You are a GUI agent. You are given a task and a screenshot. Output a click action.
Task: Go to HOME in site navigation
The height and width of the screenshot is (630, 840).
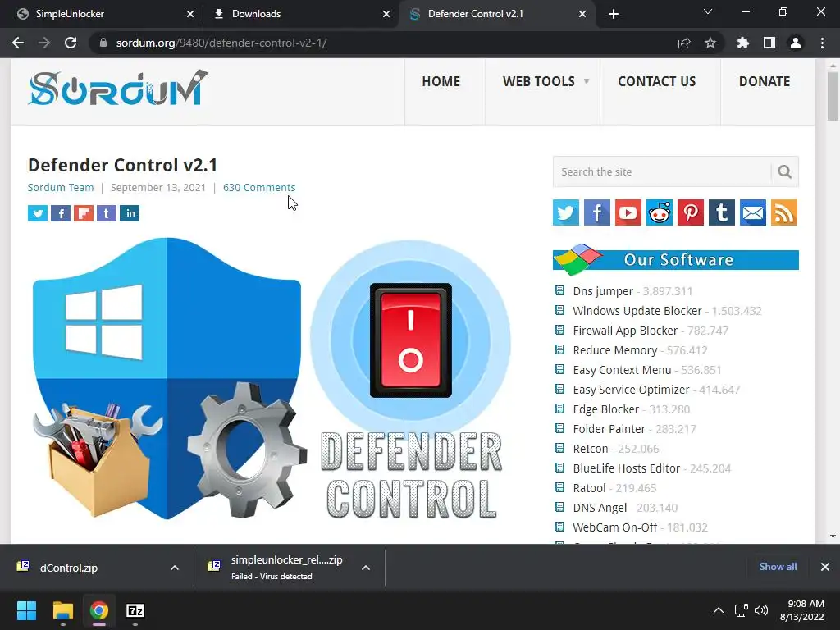[x=441, y=81]
